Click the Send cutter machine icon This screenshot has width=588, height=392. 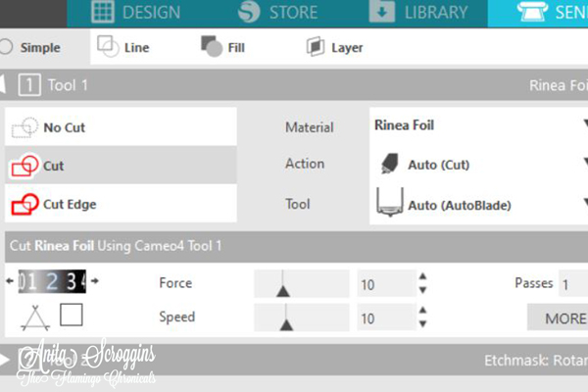tap(532, 12)
